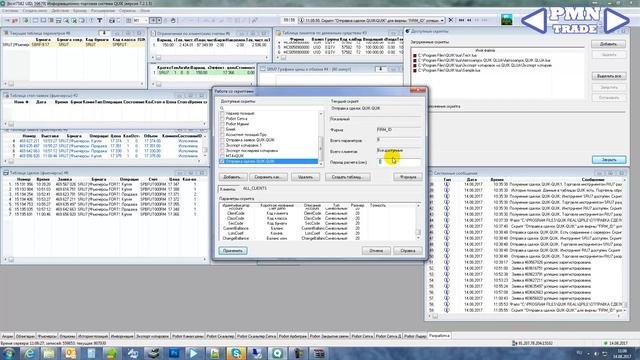Open the Photoshop taskbar icon

tap(174, 353)
